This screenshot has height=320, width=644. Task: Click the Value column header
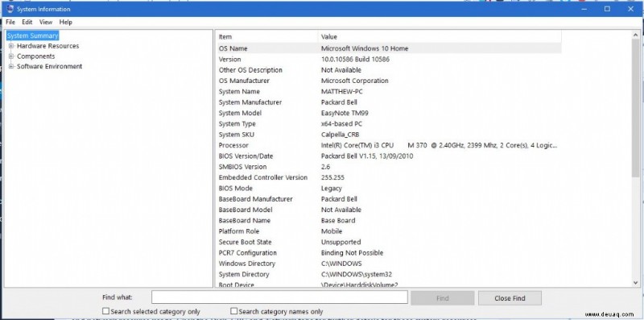(x=440, y=37)
